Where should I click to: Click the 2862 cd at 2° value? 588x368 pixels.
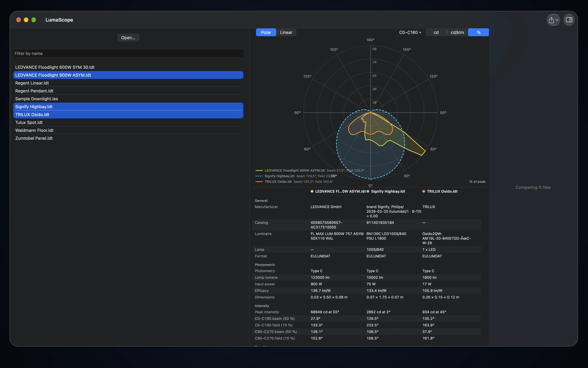(x=378, y=312)
